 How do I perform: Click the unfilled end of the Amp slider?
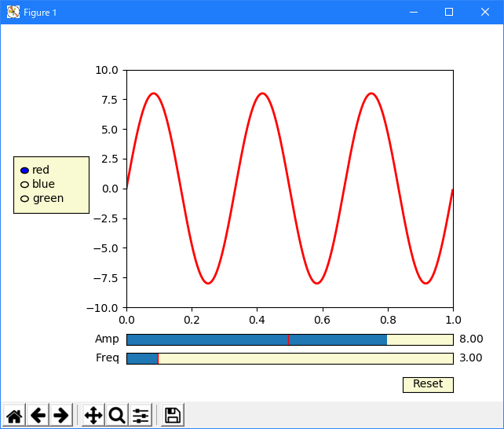(x=420, y=339)
